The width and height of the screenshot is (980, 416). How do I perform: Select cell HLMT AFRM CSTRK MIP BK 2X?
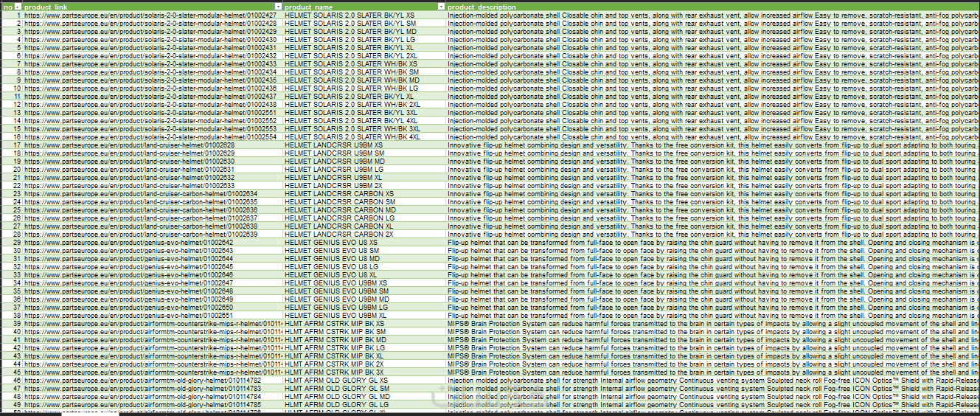pyautogui.click(x=364, y=364)
